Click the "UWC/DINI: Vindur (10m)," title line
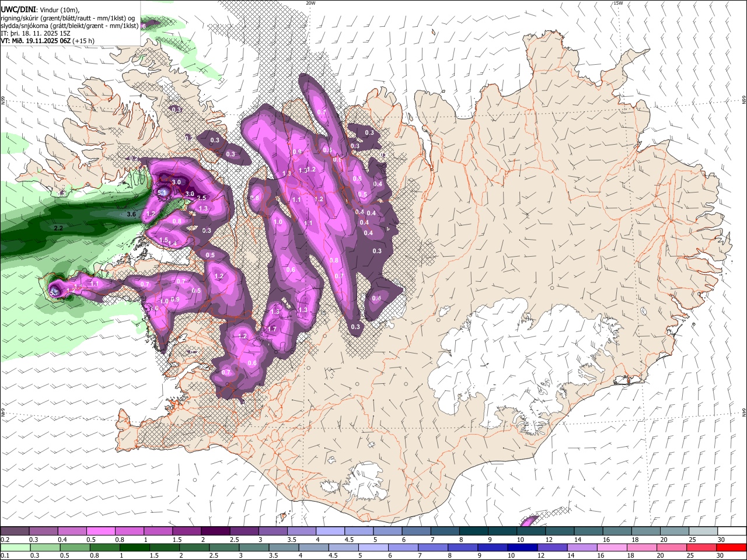 click(40, 10)
